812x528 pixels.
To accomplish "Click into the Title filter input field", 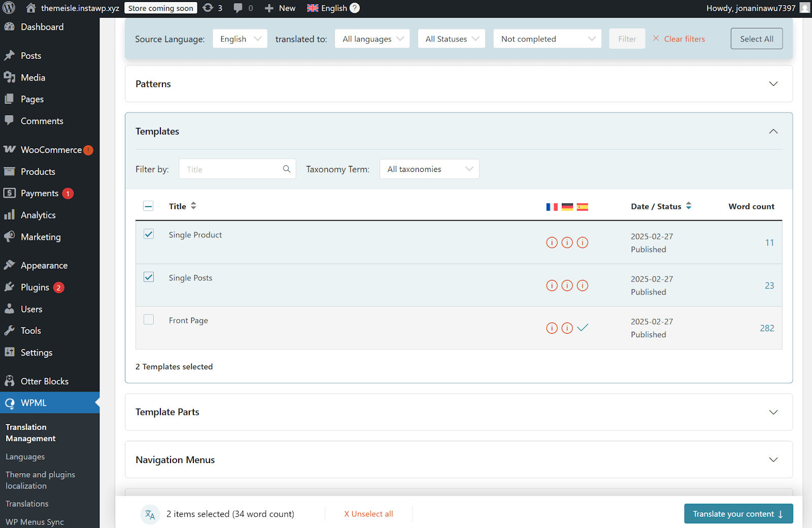I will [231, 169].
